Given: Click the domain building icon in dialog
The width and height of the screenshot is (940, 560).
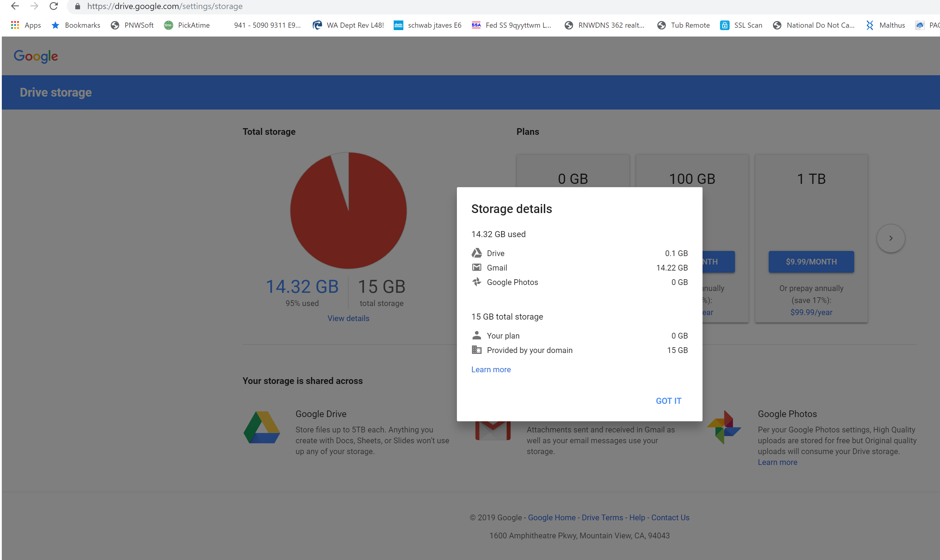Looking at the screenshot, I should point(476,350).
